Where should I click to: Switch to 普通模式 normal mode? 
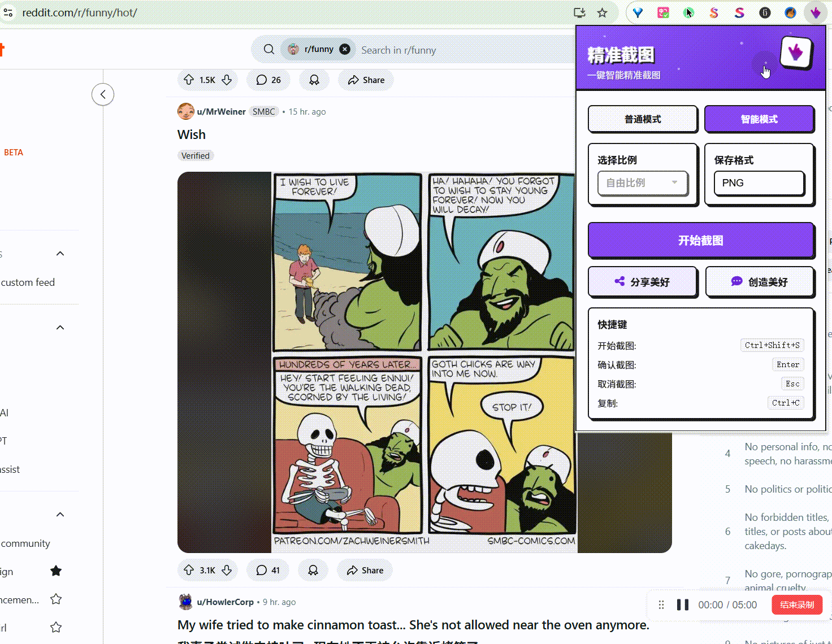(x=643, y=119)
